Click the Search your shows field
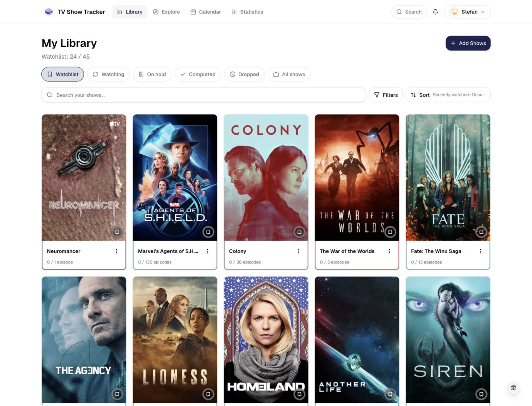The width and height of the screenshot is (532, 406). 204,95
